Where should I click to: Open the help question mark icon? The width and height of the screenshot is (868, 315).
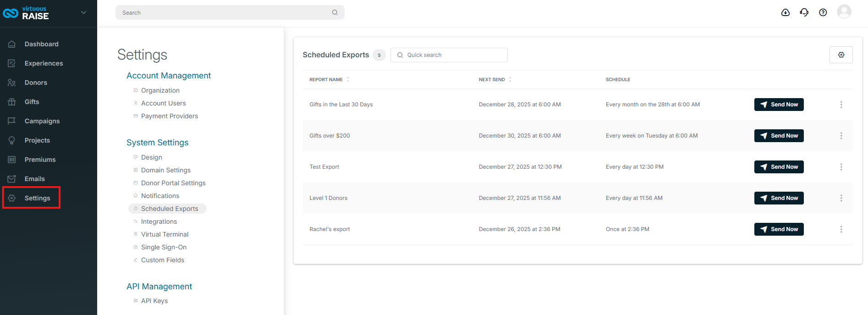(x=823, y=12)
